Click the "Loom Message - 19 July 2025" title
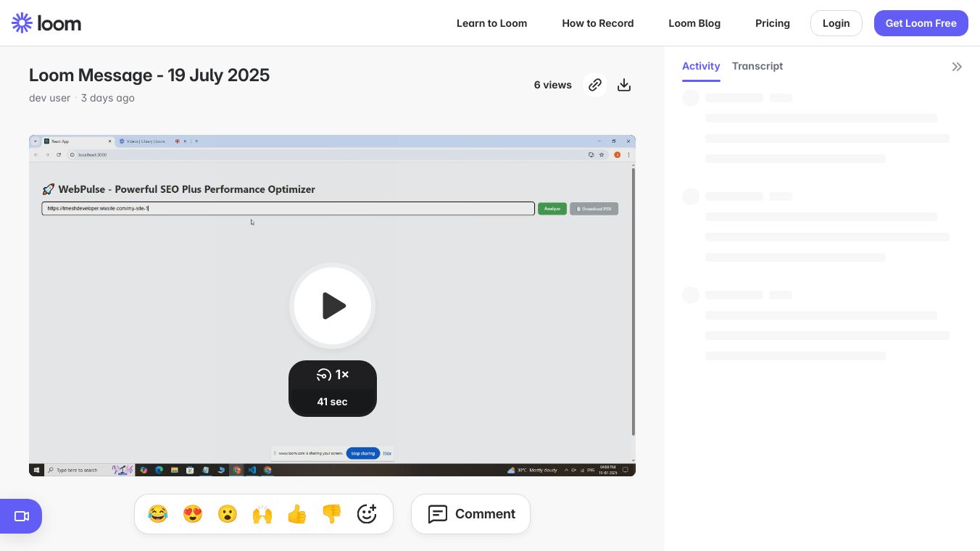Viewport: 980px width, 551px height. [x=149, y=75]
